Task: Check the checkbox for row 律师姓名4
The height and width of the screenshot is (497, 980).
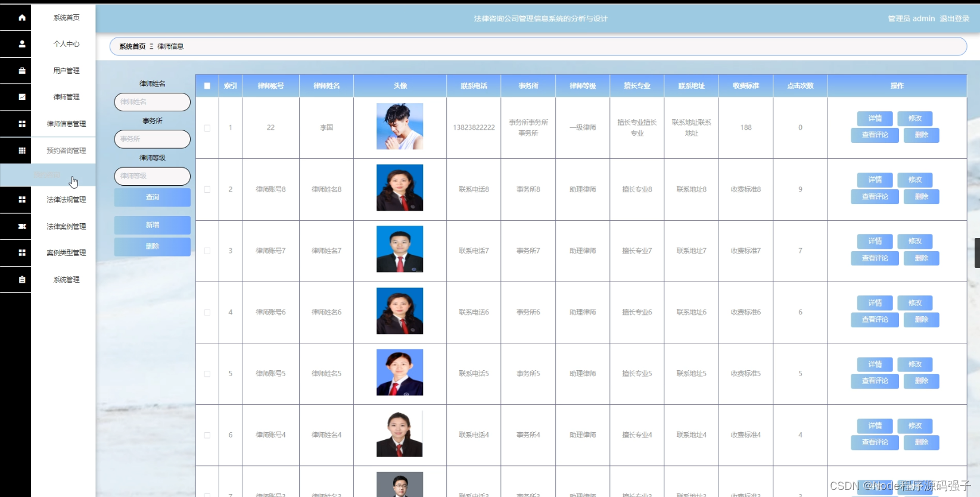Action: [207, 435]
